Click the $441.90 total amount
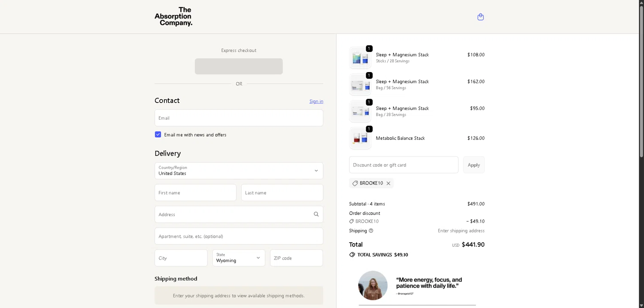Viewport: 644px width, 308px height. pyautogui.click(x=473, y=245)
